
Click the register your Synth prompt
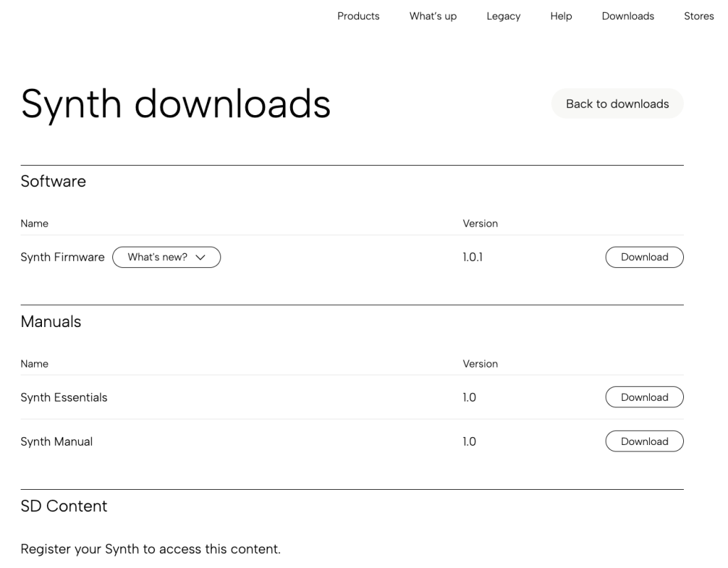pyautogui.click(x=151, y=548)
